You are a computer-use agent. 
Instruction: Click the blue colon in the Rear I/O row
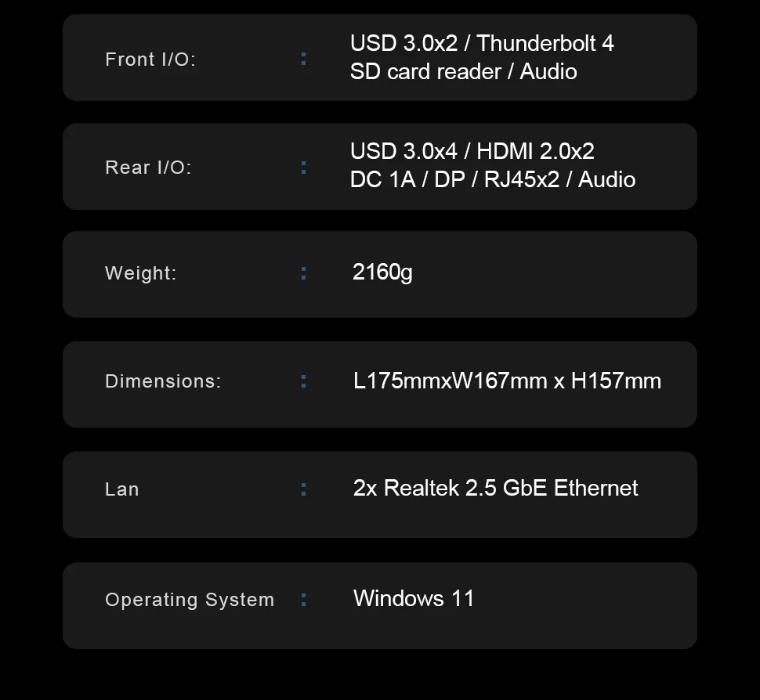[304, 167]
